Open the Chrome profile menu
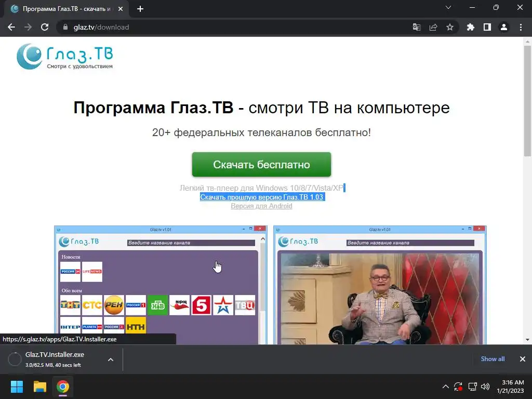The height and width of the screenshot is (399, 532). [504, 27]
